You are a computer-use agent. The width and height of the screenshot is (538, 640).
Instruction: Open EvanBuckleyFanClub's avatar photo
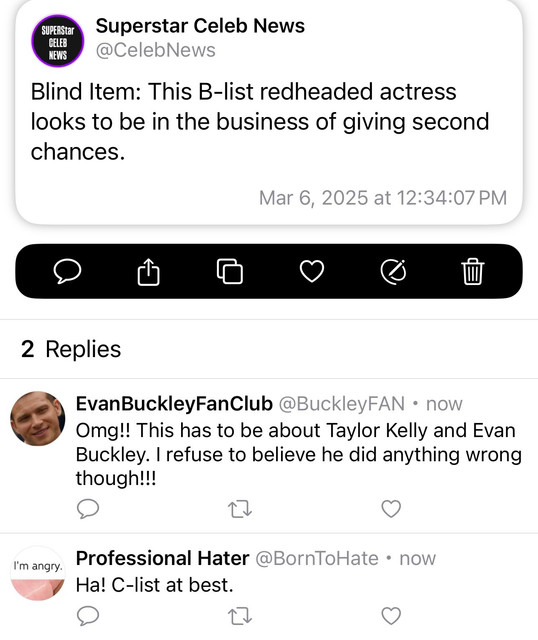[x=38, y=418]
